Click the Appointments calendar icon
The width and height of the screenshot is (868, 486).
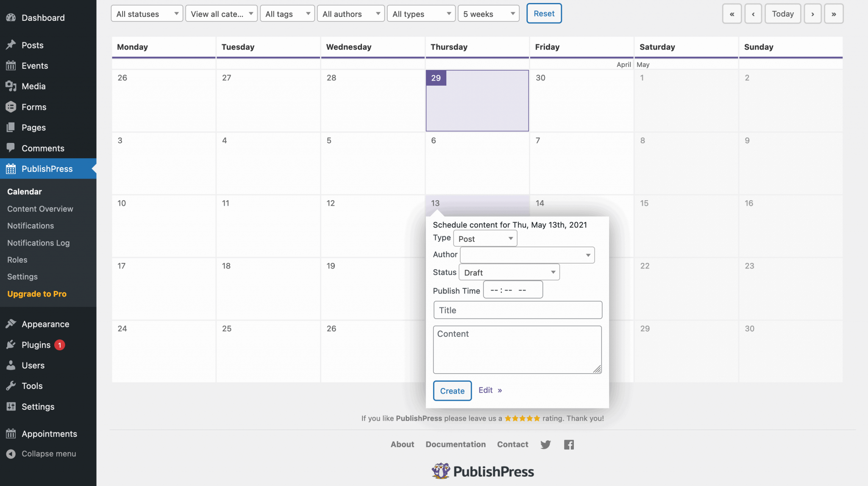click(x=11, y=433)
